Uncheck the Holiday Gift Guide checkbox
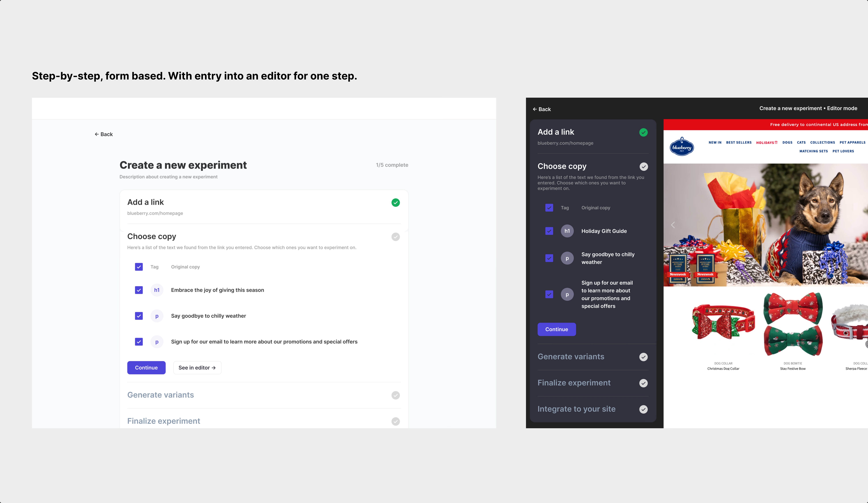Viewport: 868px width, 503px height. click(549, 231)
